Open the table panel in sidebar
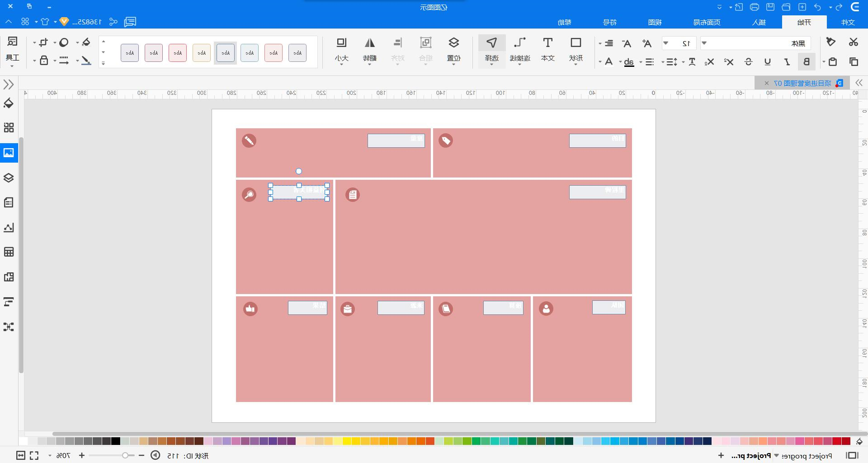 (x=9, y=252)
